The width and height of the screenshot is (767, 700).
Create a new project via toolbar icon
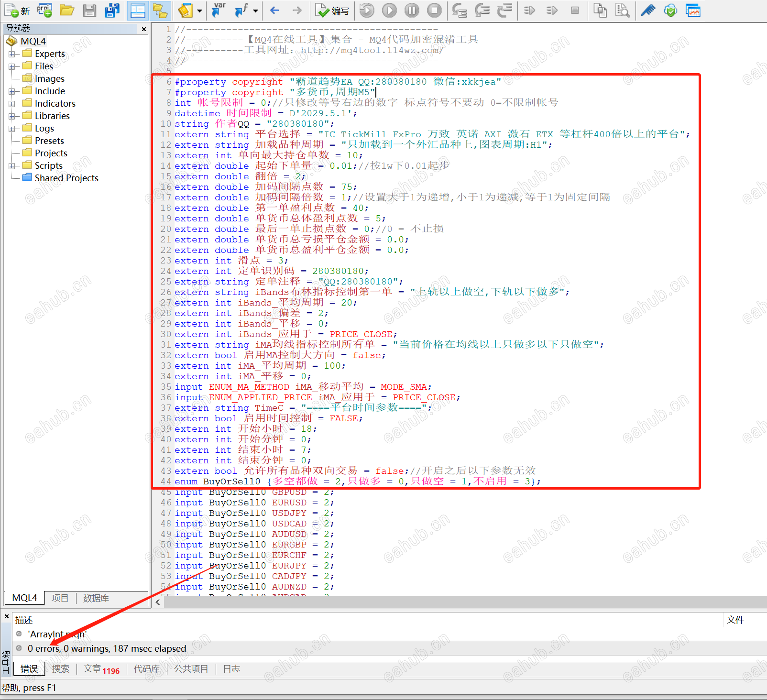pyautogui.click(x=44, y=11)
